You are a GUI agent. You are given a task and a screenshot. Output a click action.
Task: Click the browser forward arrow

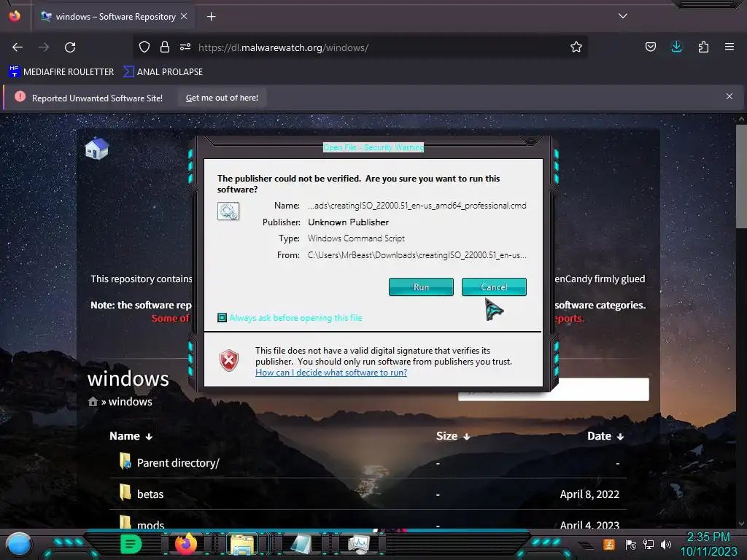pyautogui.click(x=44, y=47)
